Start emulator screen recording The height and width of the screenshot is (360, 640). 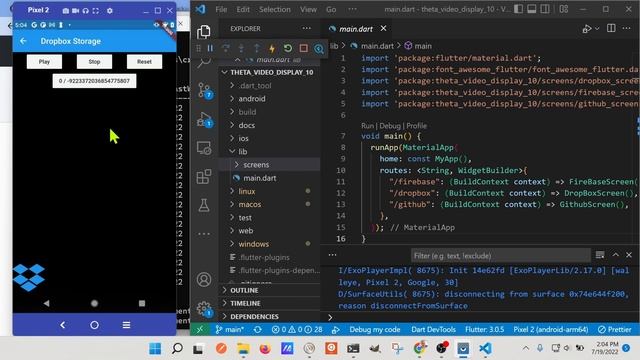click(x=76, y=11)
